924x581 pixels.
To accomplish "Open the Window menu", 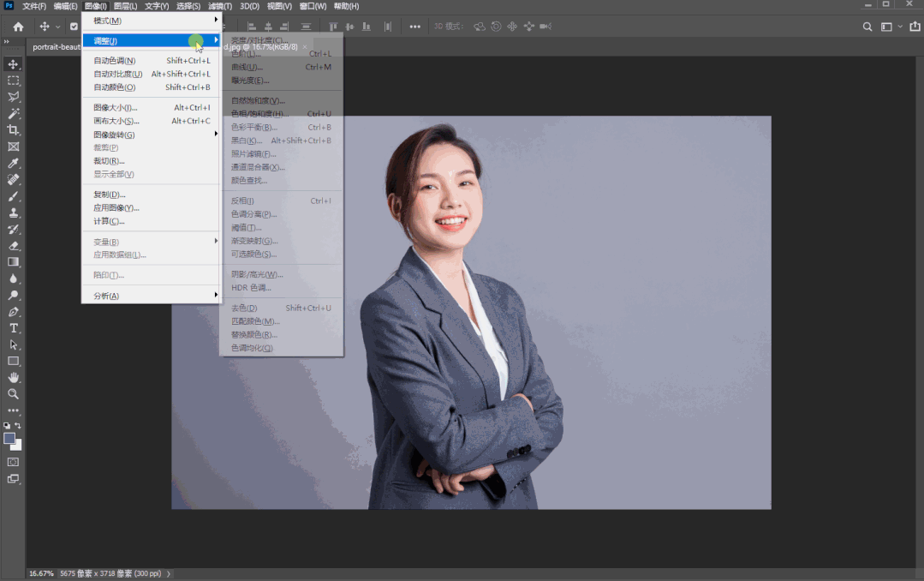I will coord(313,6).
